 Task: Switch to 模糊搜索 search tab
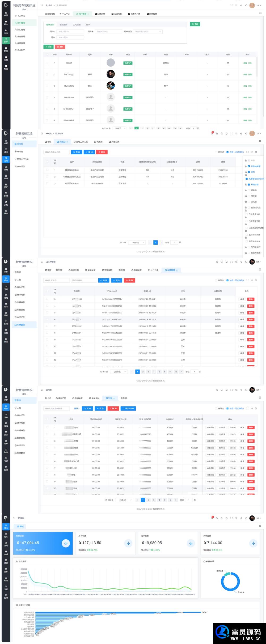click(63, 25)
